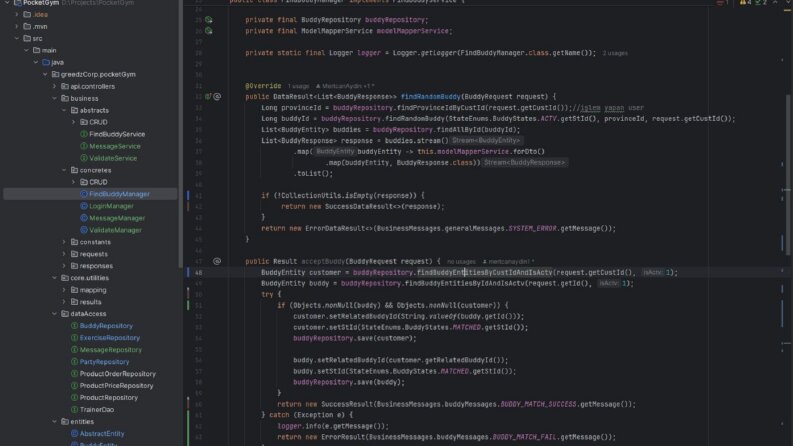Expand the results package
The height and width of the screenshot is (446, 793).
click(x=64, y=302)
